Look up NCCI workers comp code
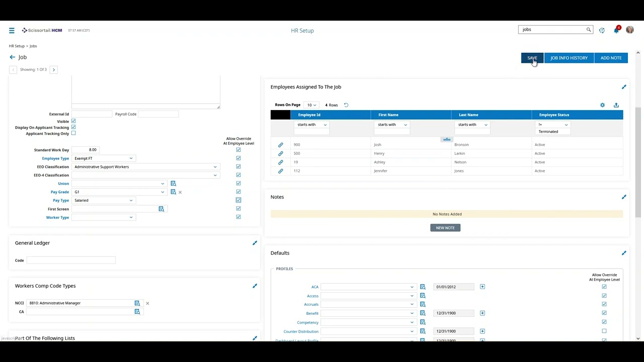Screen dimensions: 644x362 [137, 303]
